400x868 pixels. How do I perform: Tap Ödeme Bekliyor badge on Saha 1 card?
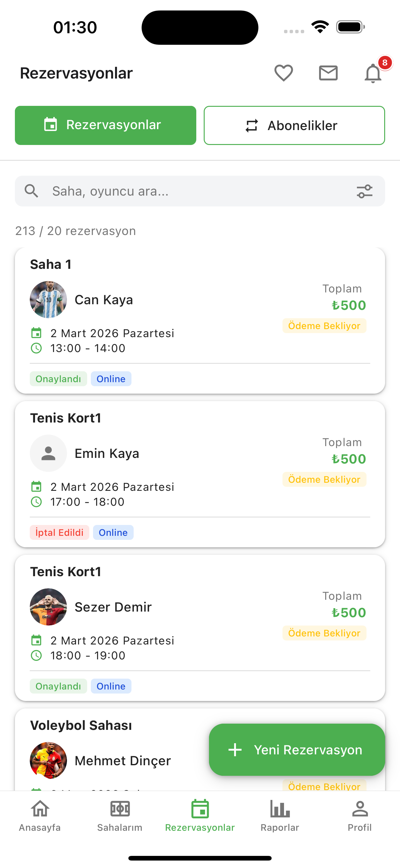(x=324, y=326)
